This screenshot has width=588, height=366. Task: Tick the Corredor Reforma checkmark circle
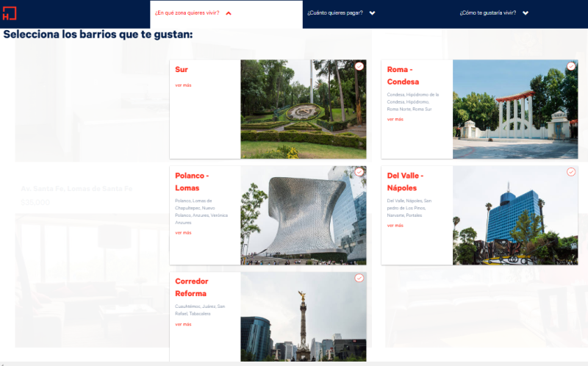[x=359, y=279]
